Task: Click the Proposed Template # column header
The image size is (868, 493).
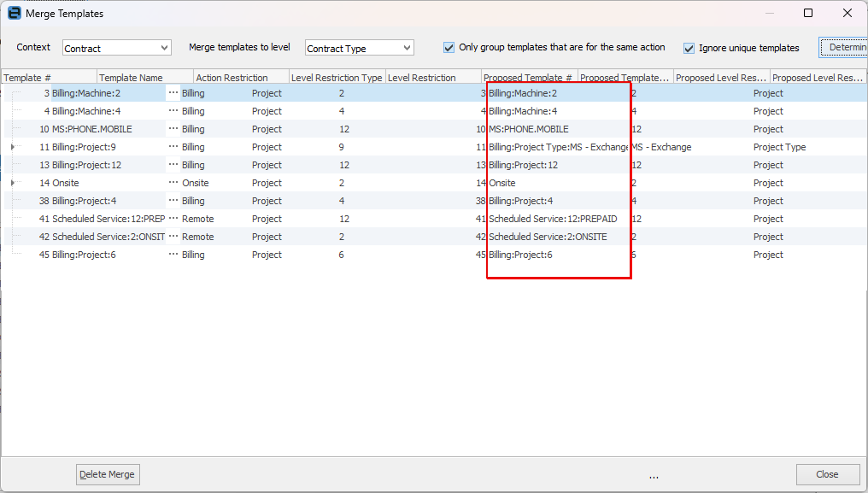Action: pos(529,78)
